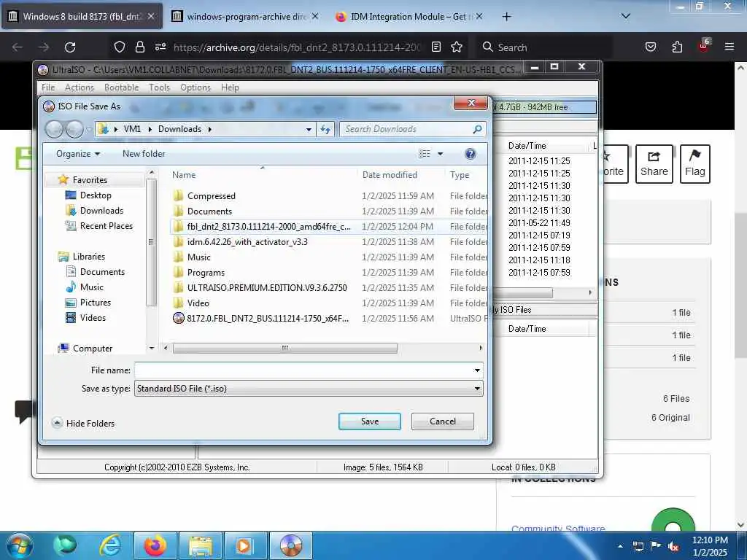Click the Downloads breadcrumb in address bar
747x560 pixels.
tap(179, 129)
